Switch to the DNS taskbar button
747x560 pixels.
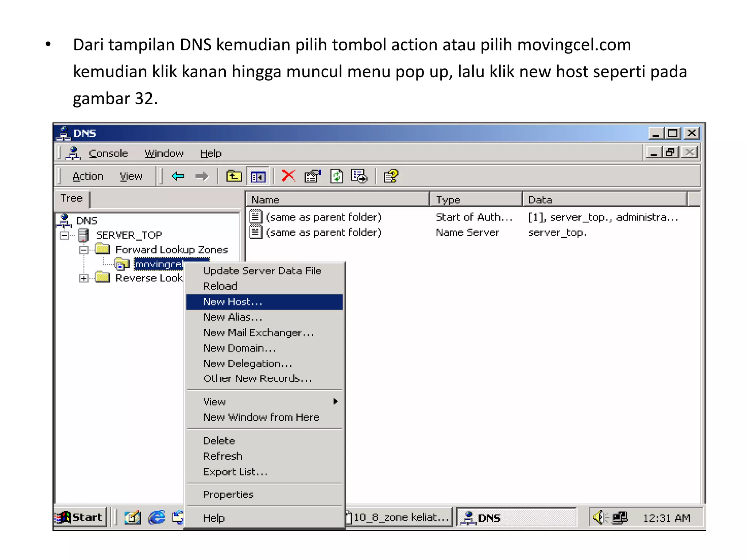[x=516, y=518]
